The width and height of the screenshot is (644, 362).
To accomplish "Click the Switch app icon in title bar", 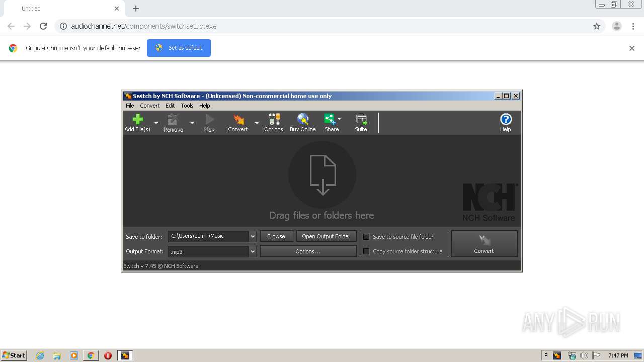I will click(x=128, y=96).
